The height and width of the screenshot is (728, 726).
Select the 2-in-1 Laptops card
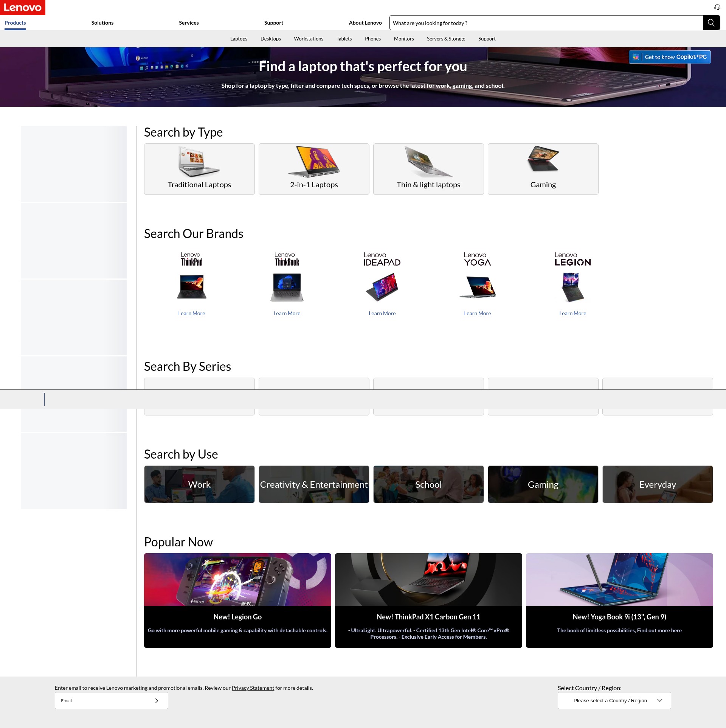pyautogui.click(x=314, y=169)
